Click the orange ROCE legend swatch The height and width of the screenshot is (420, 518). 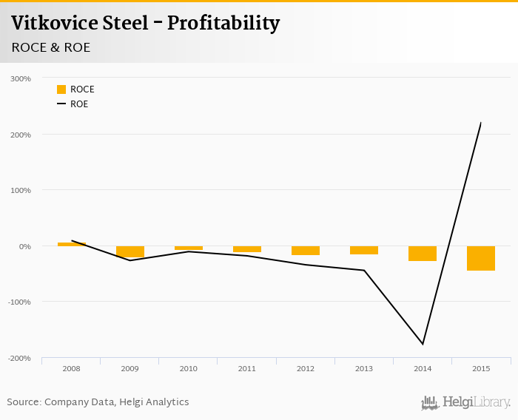(61, 89)
